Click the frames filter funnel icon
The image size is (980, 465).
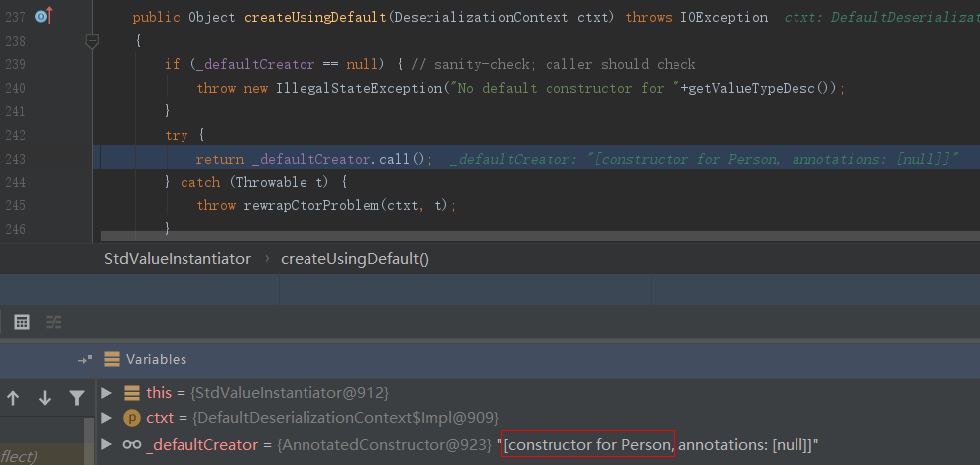click(76, 398)
